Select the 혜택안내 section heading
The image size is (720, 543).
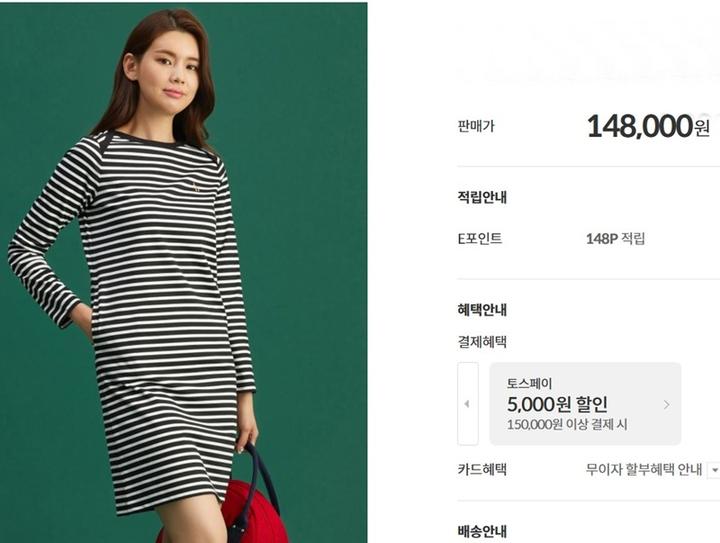pyautogui.click(x=482, y=310)
